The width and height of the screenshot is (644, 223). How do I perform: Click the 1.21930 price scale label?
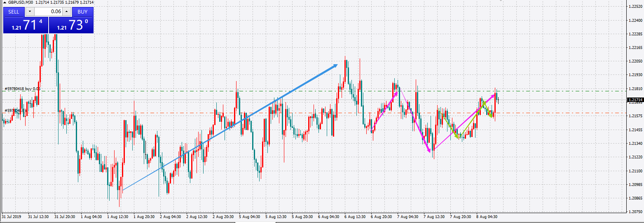click(636, 75)
